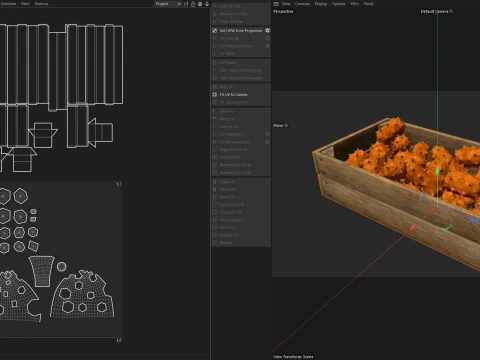Open the viewport Options menu

[339, 4]
